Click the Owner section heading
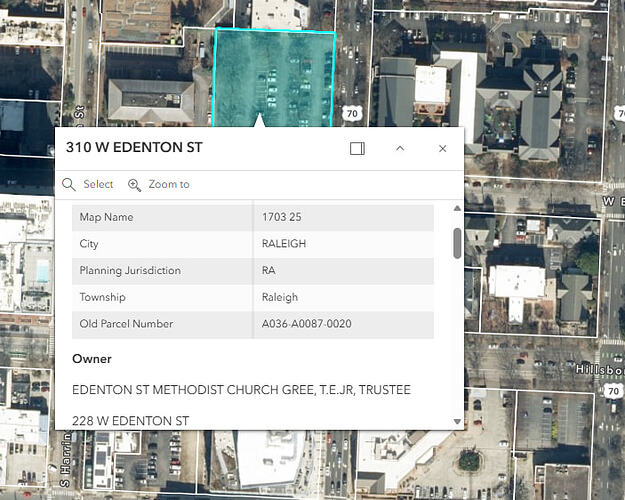 pos(92,359)
